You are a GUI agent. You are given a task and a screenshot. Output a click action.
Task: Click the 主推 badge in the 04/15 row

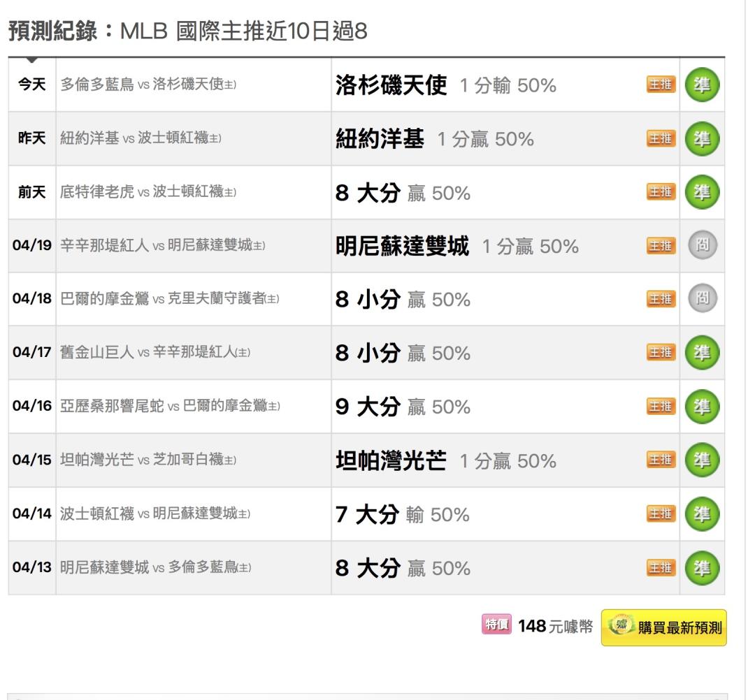click(x=661, y=460)
